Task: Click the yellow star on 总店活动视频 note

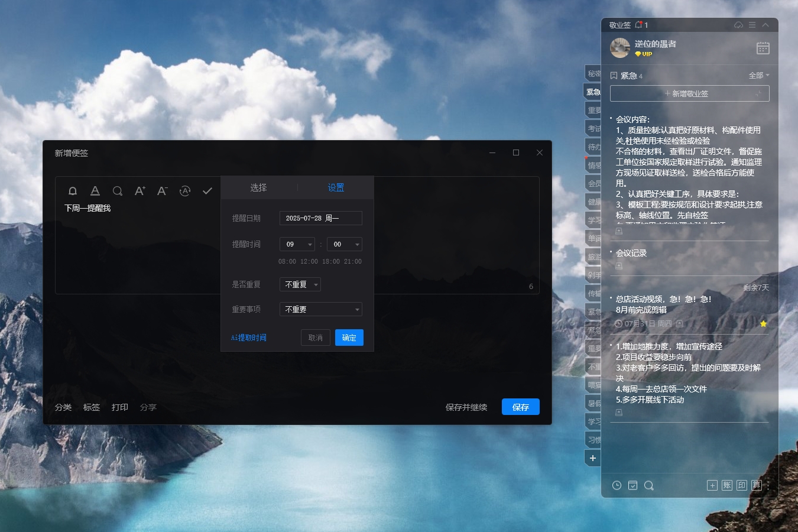Action: pos(763,323)
